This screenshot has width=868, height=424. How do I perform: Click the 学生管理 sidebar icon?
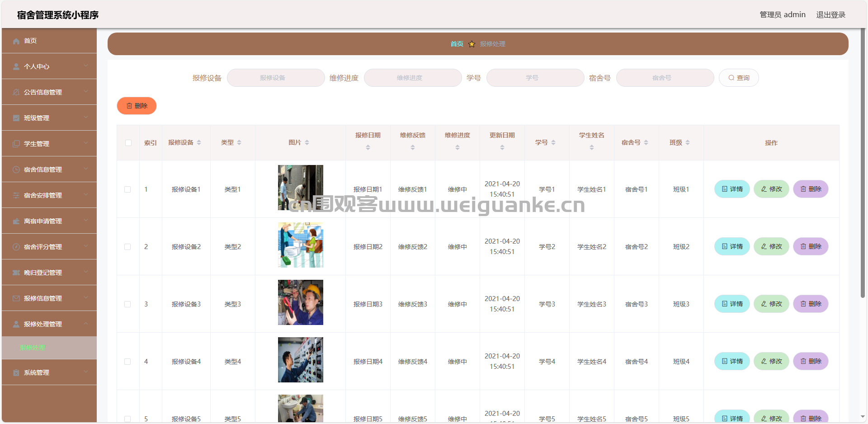pos(16,144)
